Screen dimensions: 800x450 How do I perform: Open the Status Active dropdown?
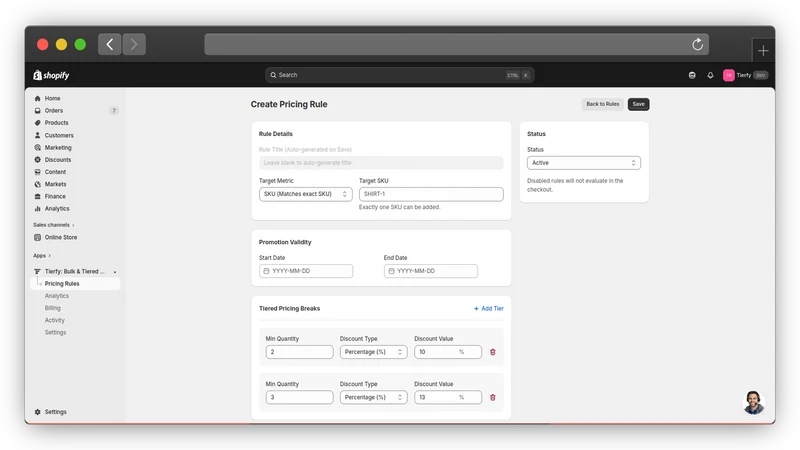[x=584, y=163]
